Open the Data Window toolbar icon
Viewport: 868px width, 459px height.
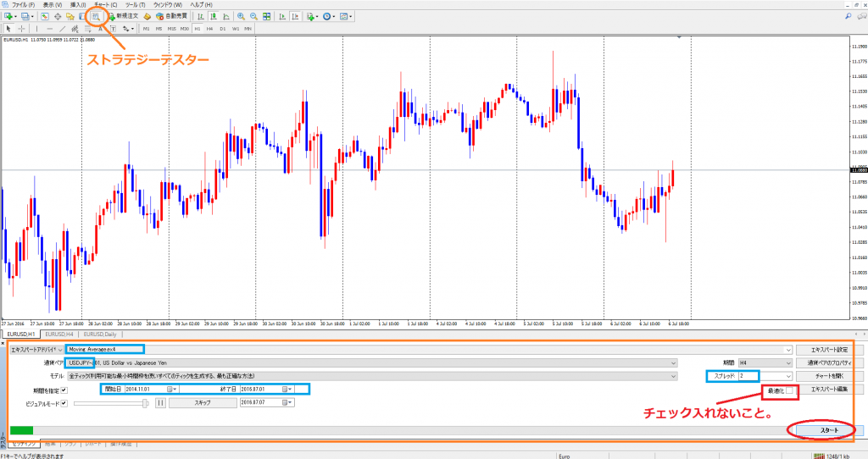[x=57, y=17]
